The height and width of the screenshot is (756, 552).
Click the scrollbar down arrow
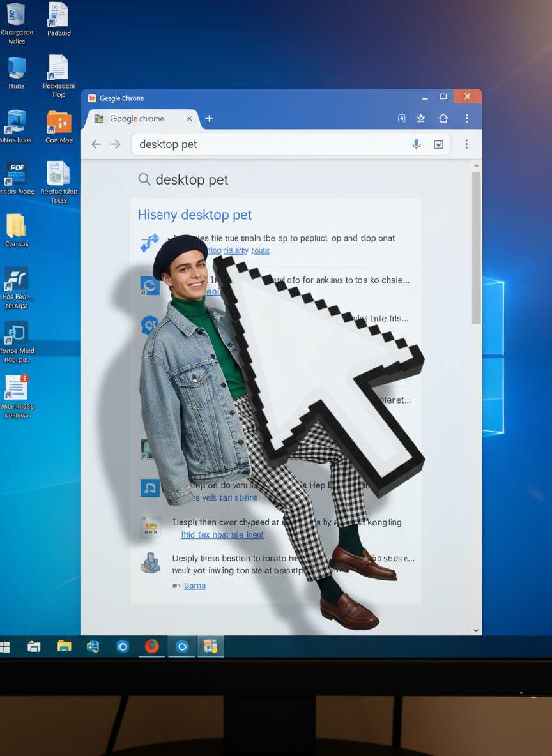coord(475,630)
